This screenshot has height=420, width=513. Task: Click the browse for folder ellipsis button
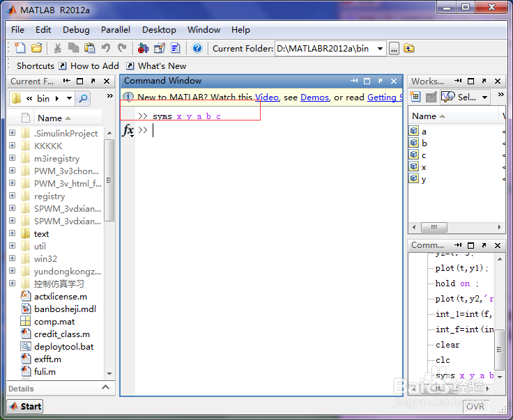394,49
